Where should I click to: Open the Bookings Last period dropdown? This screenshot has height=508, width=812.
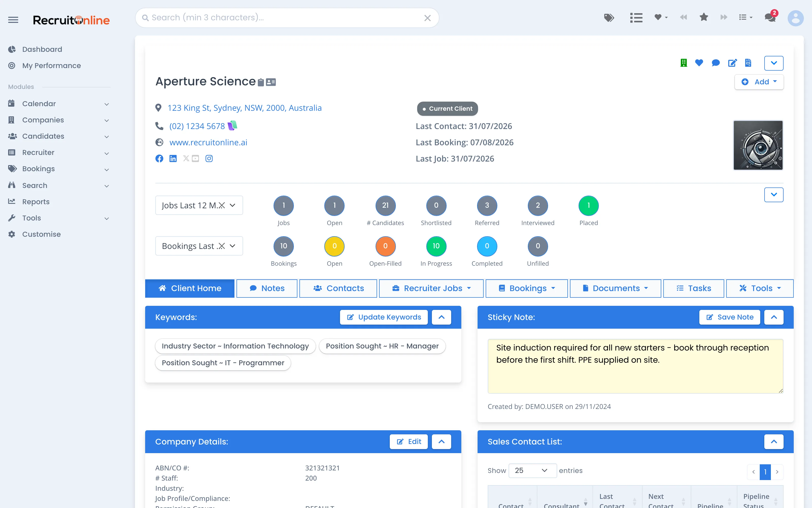tap(199, 246)
